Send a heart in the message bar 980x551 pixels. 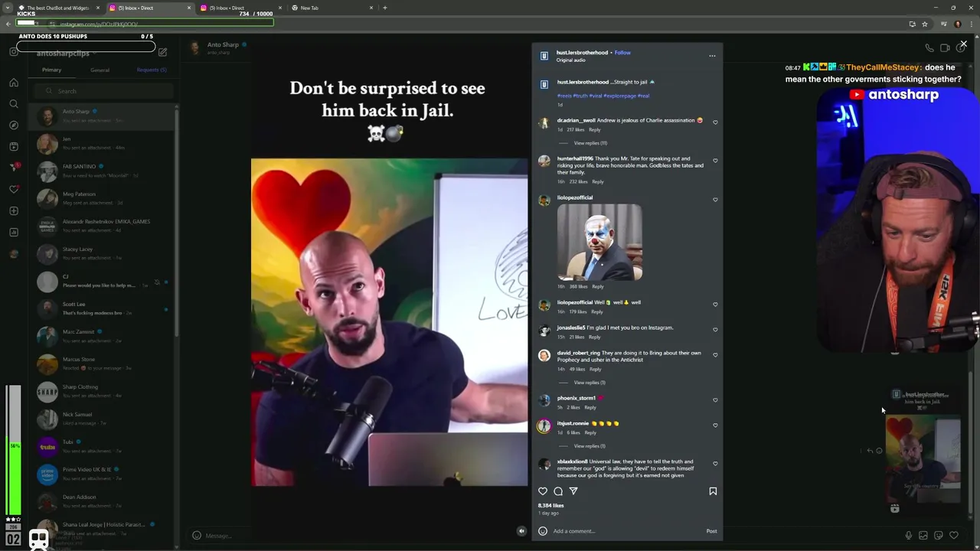954,536
